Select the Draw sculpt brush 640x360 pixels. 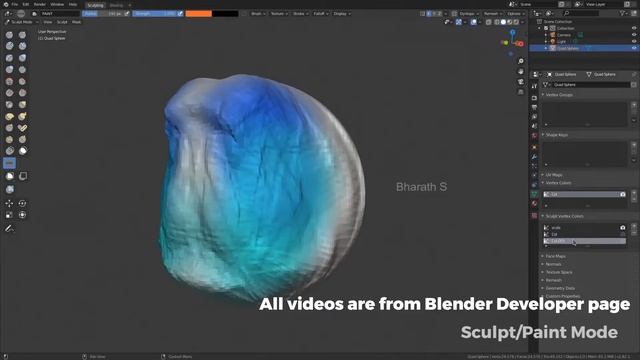pos(9,35)
